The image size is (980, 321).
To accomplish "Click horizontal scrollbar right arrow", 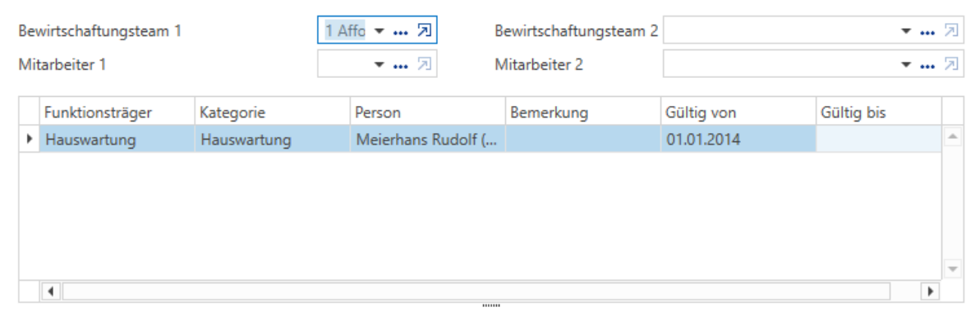I will 931,291.
